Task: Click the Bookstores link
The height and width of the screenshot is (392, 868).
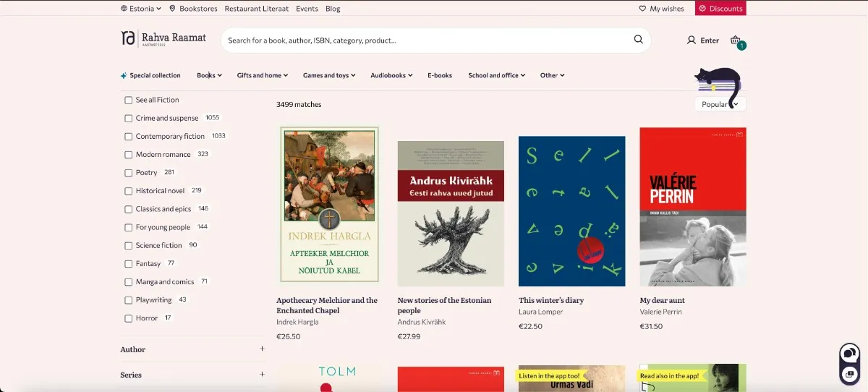Action: coord(199,9)
